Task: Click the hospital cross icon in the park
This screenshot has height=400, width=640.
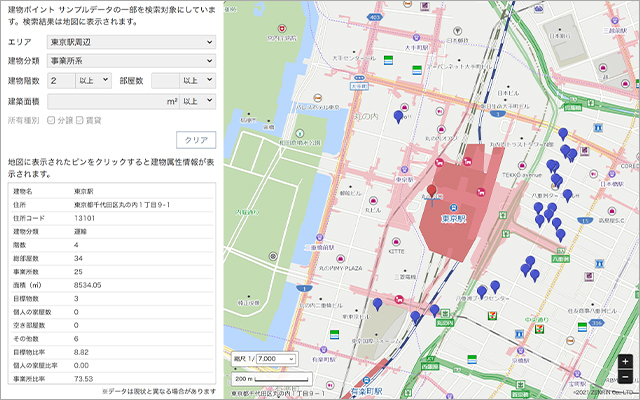Action: (x=282, y=29)
